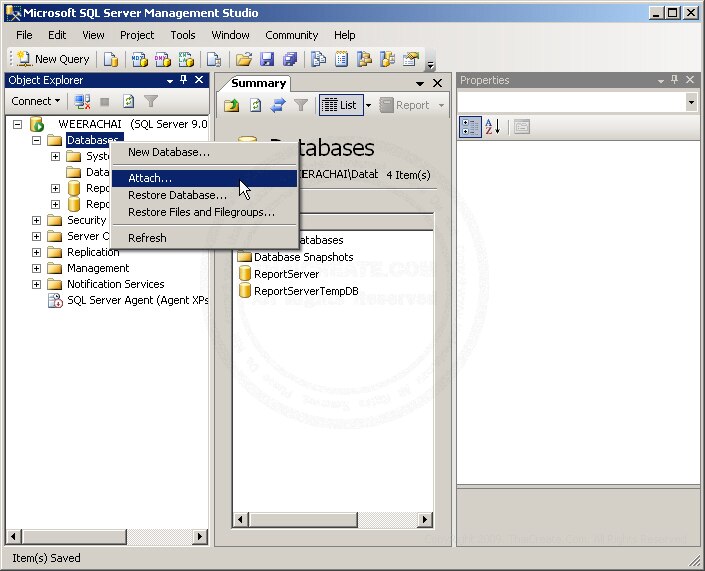This screenshot has width=705, height=571.
Task: Open the Tools menu
Action: pos(183,35)
